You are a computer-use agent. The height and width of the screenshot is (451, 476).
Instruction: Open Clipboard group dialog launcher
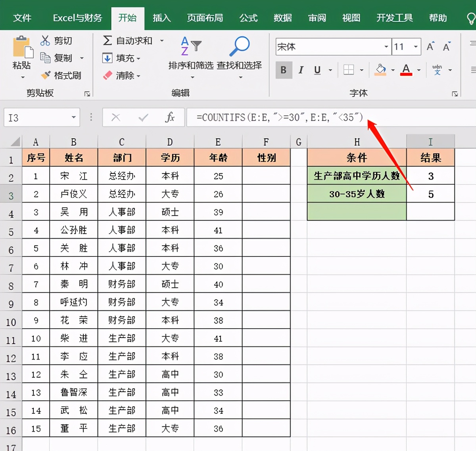pyautogui.click(x=87, y=94)
